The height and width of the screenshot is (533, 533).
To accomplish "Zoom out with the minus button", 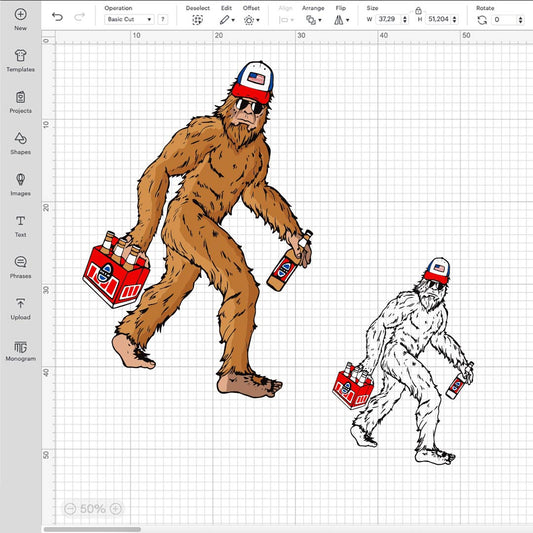I will coord(70,509).
